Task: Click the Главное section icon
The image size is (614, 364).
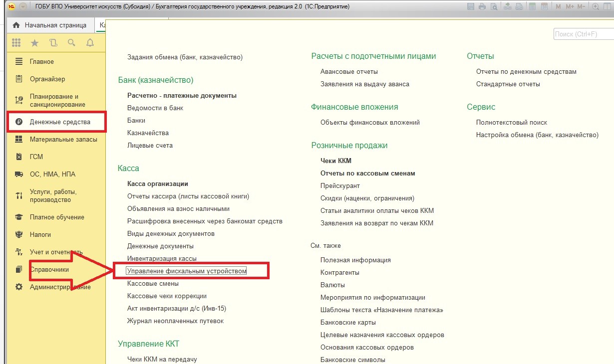Action: coord(19,61)
